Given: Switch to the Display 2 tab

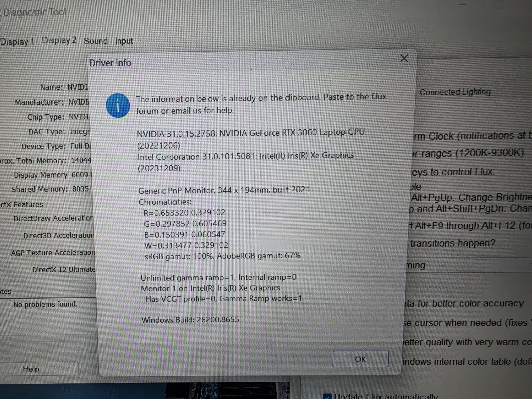Looking at the screenshot, I should [x=59, y=40].
